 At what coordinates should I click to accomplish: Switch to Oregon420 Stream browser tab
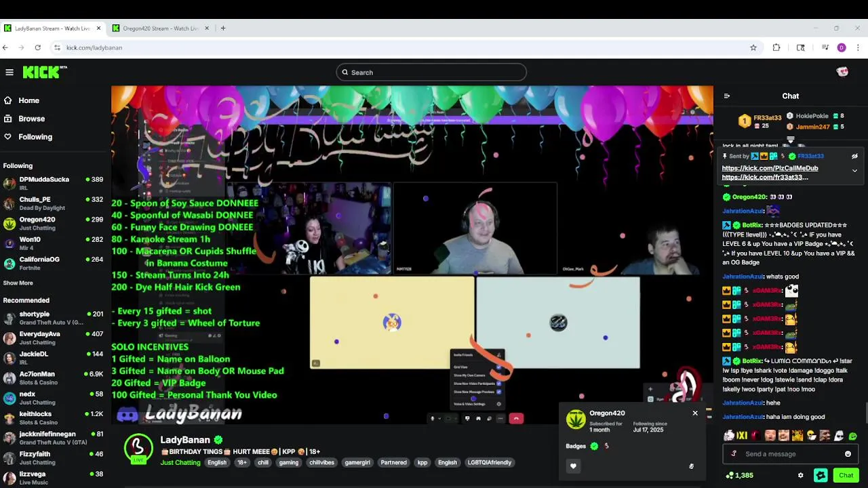click(x=161, y=28)
